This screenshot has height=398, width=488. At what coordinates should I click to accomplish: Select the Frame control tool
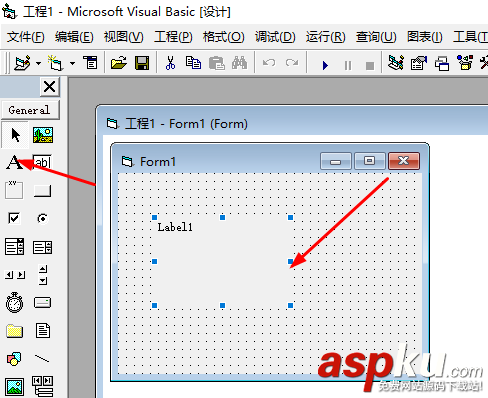[14, 190]
